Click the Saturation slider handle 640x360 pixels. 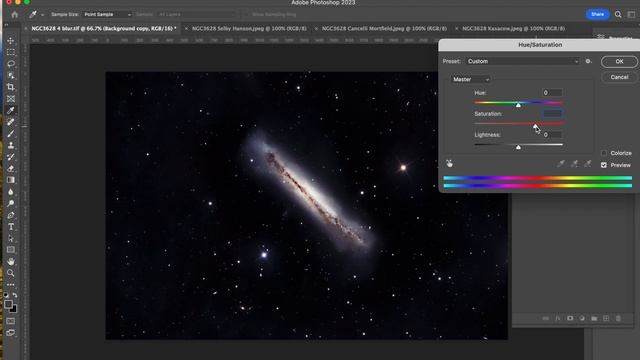point(535,126)
